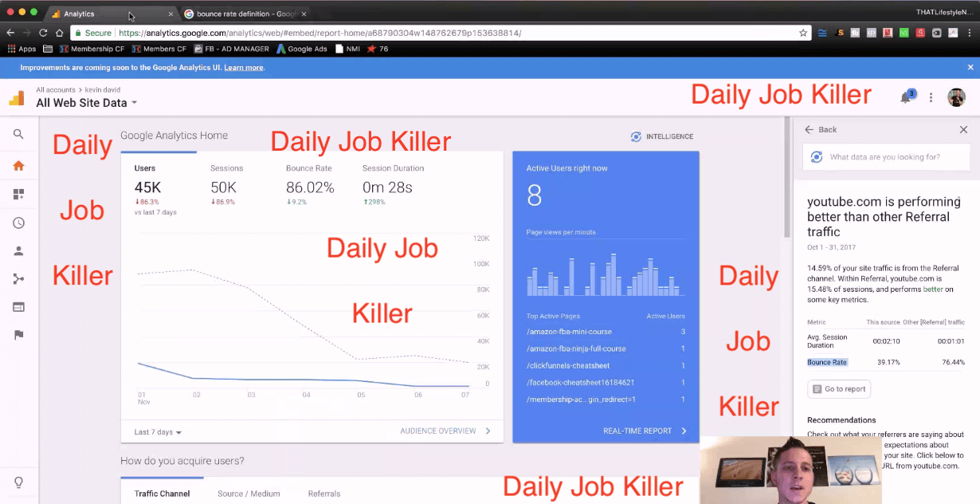Open the Behavior icon in the sidebar
The width and height of the screenshot is (980, 504).
click(18, 307)
